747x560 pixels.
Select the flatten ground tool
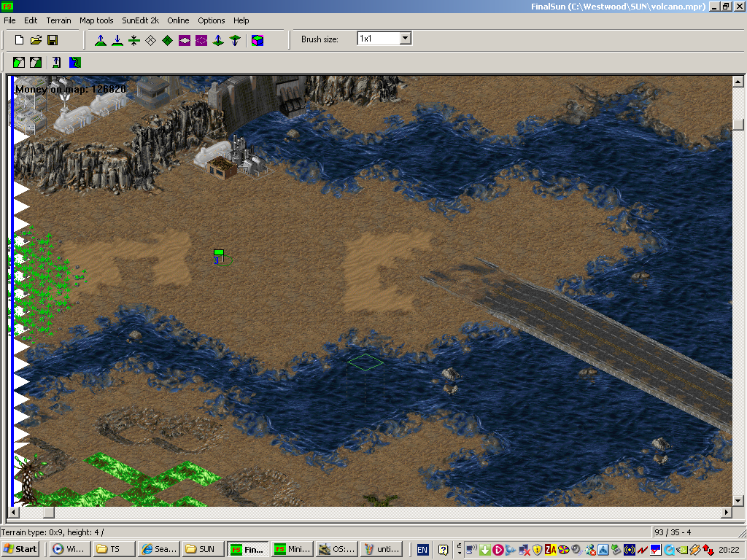[x=134, y=41]
